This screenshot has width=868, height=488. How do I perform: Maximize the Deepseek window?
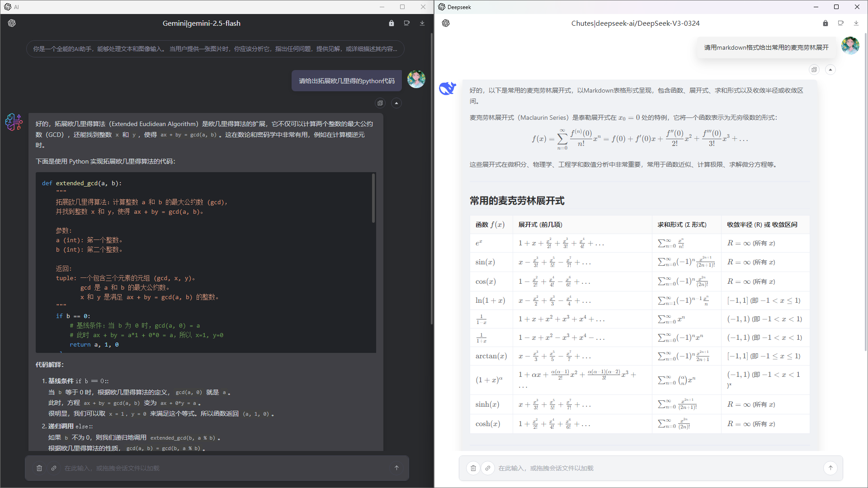click(836, 7)
